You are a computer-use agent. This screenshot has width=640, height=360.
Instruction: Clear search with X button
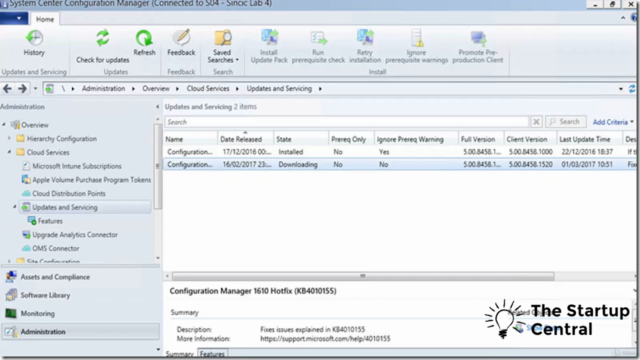click(536, 122)
